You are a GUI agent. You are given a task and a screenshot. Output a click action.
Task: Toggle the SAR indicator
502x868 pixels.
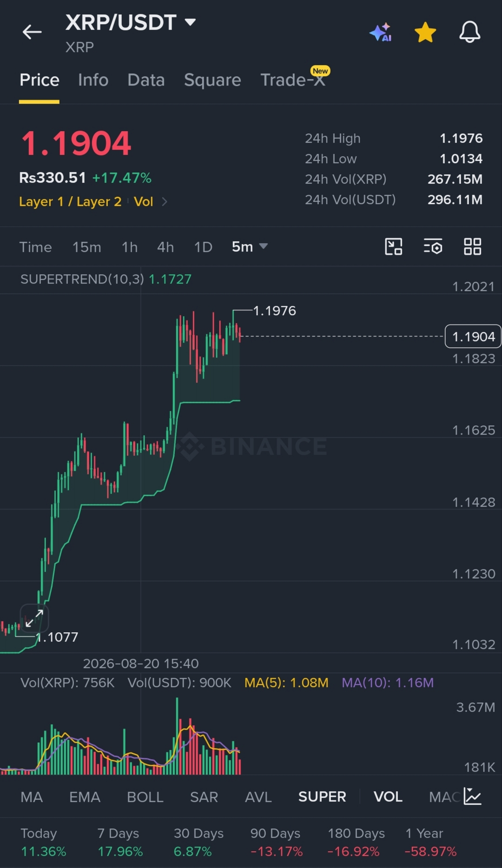pyautogui.click(x=204, y=797)
